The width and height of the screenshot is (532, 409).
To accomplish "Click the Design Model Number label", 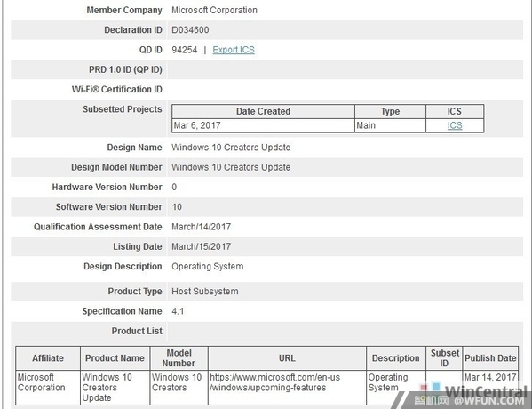I will point(116,167).
